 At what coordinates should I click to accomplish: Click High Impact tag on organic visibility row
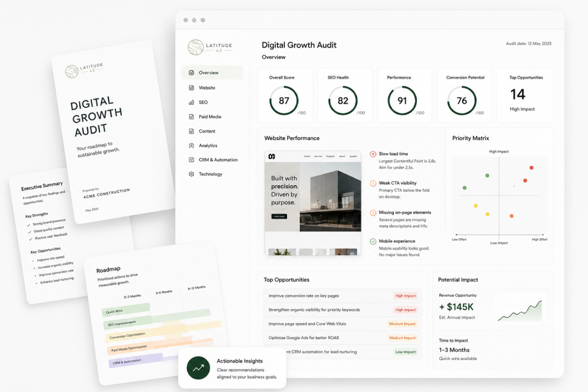tap(405, 310)
